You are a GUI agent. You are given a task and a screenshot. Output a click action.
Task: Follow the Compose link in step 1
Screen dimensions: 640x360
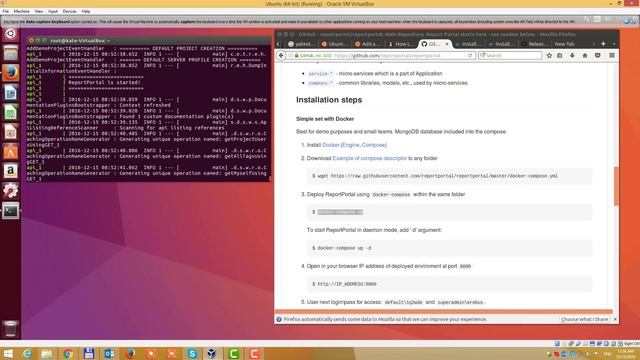(373, 145)
